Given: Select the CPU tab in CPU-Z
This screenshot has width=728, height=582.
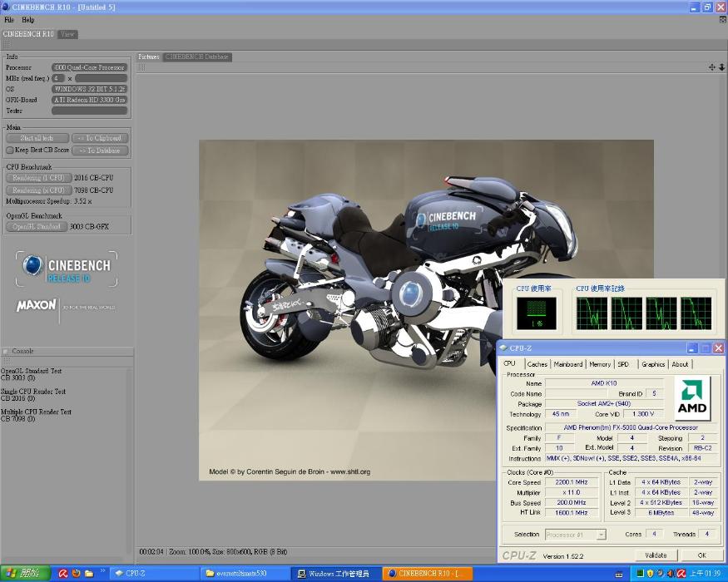Looking at the screenshot, I should pyautogui.click(x=510, y=363).
